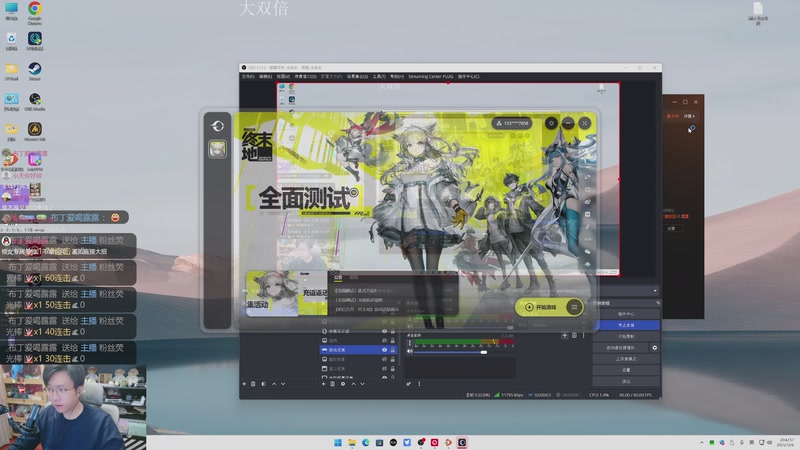The image size is (800, 450).
Task: Expand scene transition dropdown
Action: click(655, 291)
